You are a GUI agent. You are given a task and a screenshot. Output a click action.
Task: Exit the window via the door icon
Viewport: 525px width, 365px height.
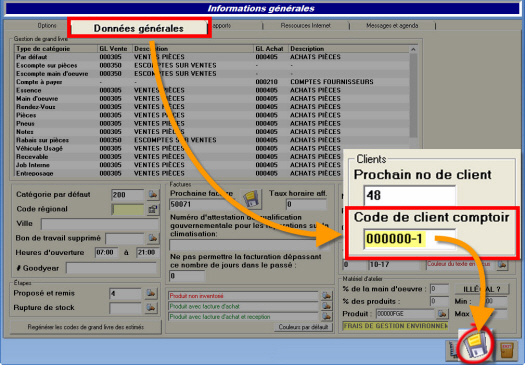point(506,351)
